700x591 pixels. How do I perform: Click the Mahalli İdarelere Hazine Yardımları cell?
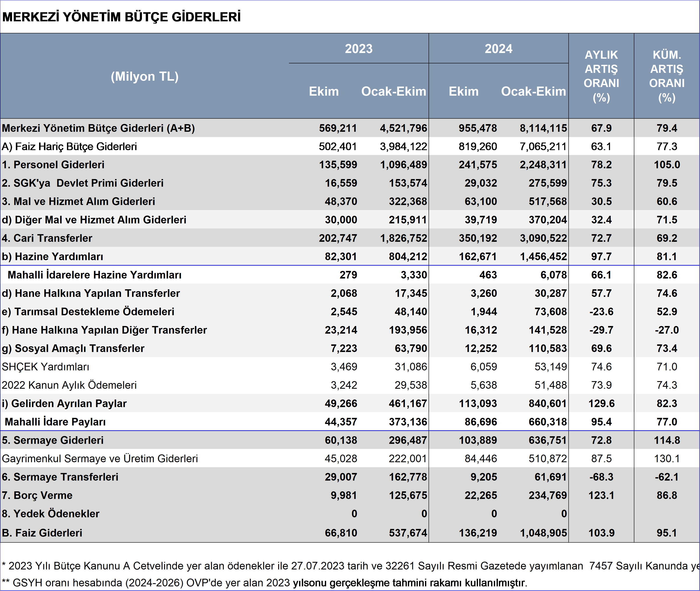coord(94,275)
